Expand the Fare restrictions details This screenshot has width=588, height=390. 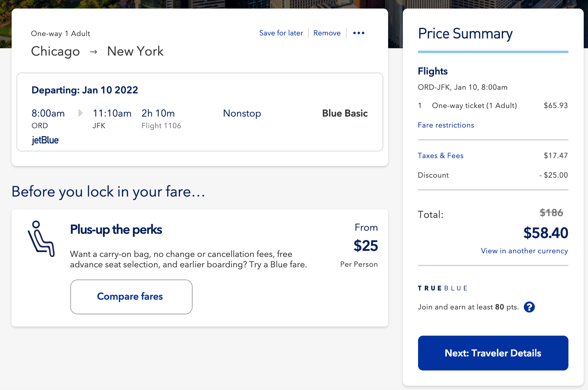[x=446, y=125]
